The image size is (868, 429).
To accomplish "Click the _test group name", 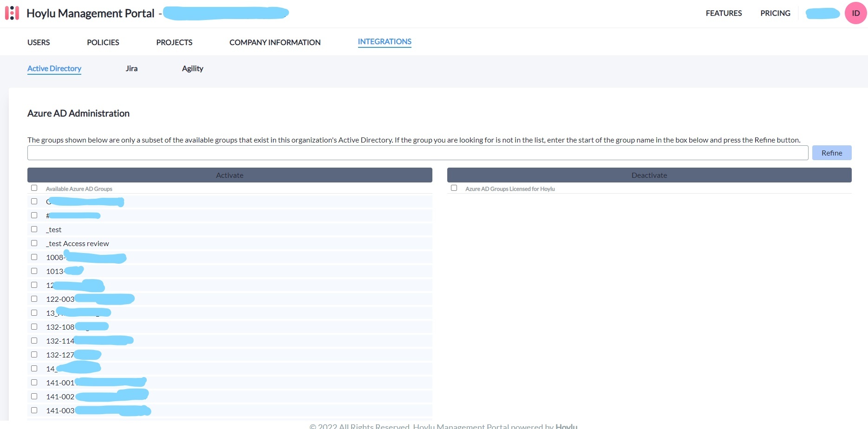I will (54, 230).
